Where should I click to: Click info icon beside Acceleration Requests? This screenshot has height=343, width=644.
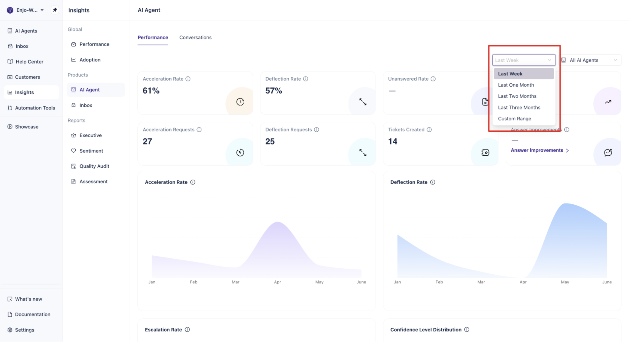click(x=199, y=130)
